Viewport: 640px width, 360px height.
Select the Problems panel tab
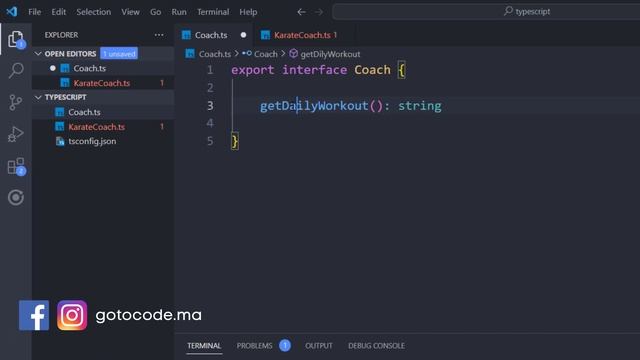pyautogui.click(x=254, y=346)
